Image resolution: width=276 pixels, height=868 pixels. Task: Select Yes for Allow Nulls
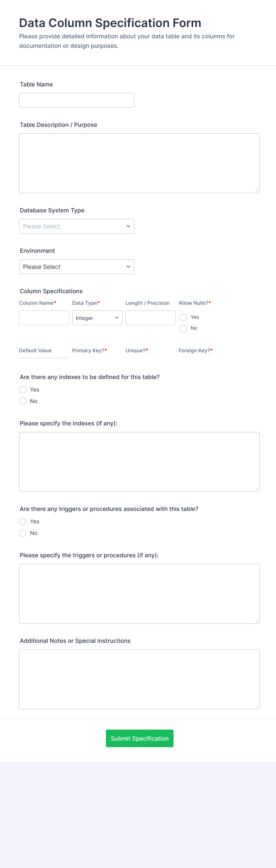pyautogui.click(x=183, y=318)
